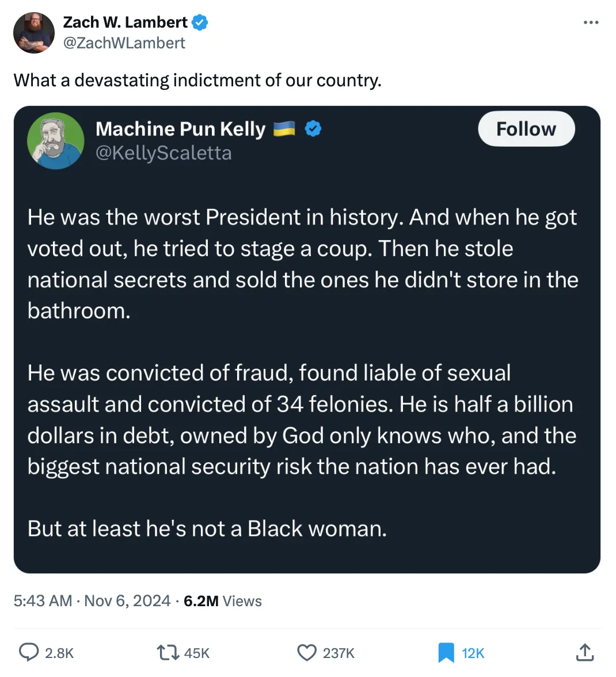Image resolution: width=616 pixels, height=677 pixels.
Task: Click the reply speech bubble icon
Action: (29, 652)
